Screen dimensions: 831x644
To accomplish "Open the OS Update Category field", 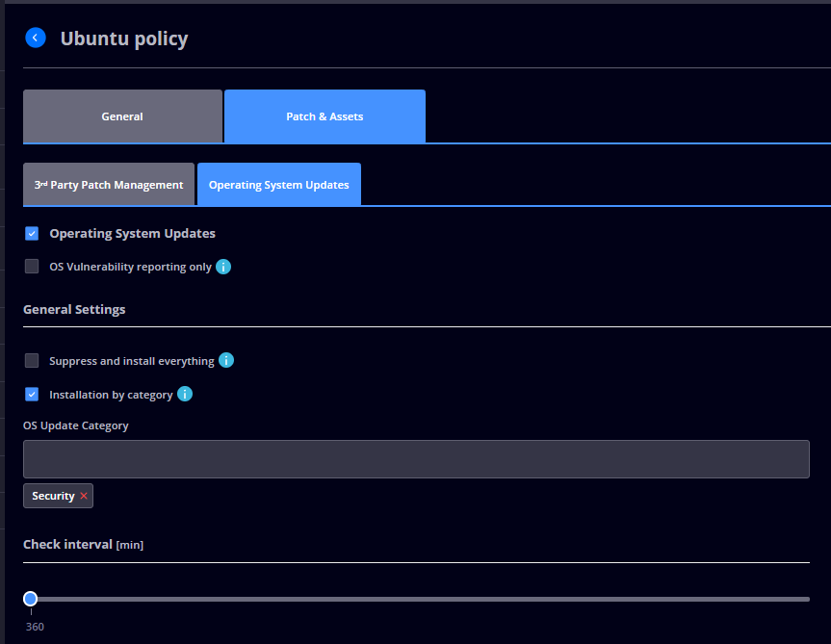I will tap(416, 459).
